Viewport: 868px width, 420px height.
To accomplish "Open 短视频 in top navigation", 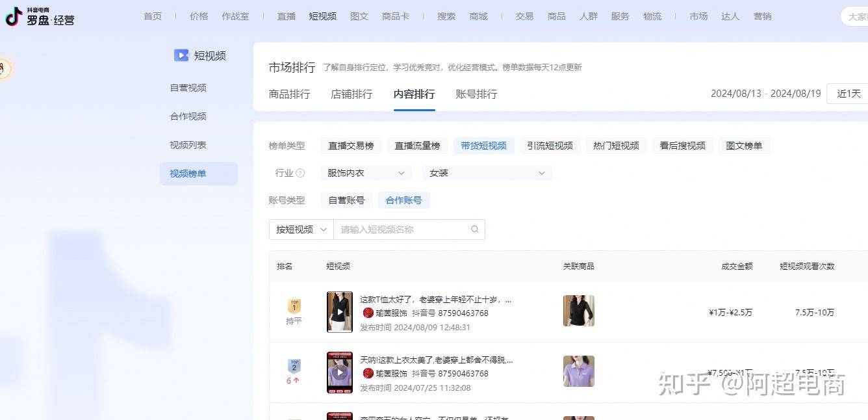I will coord(323,16).
